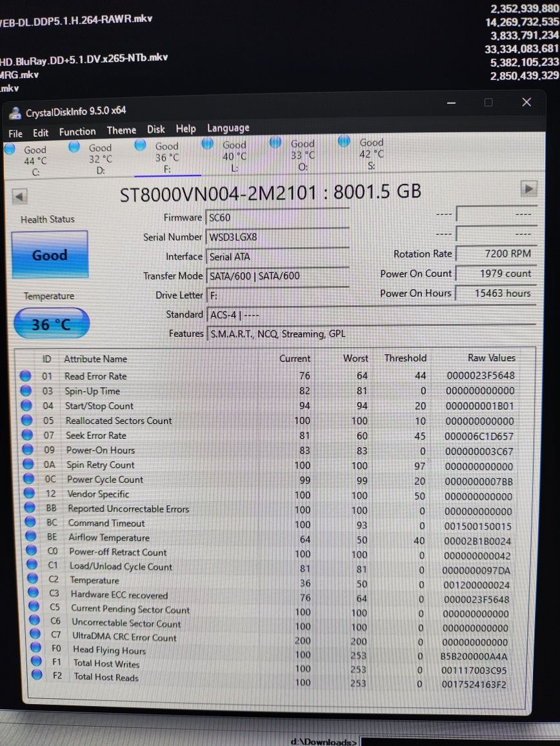Click the Serial Number field WSD3LGX8
Viewport: 560px width, 746px height.
(277, 236)
